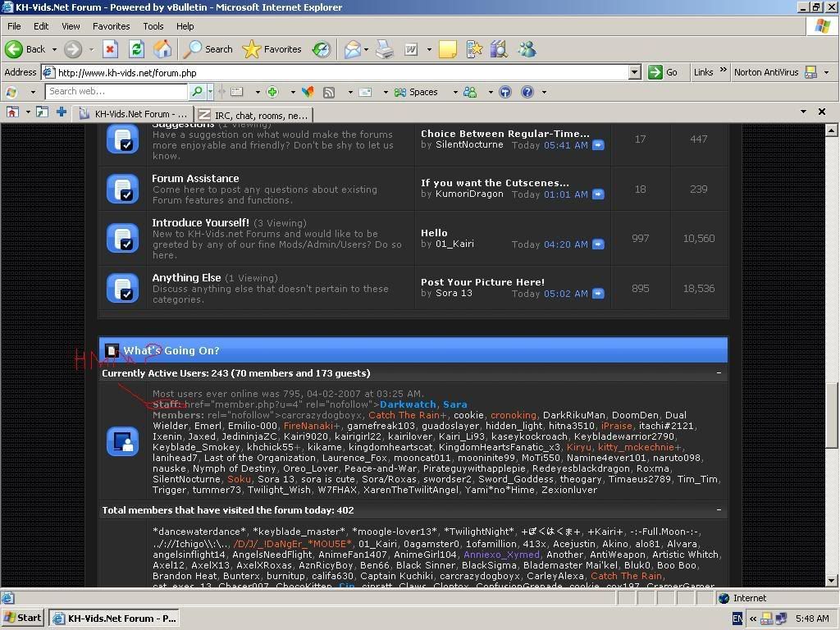Click the yellow note icon in toolbar
840x630 pixels.
(x=448, y=49)
